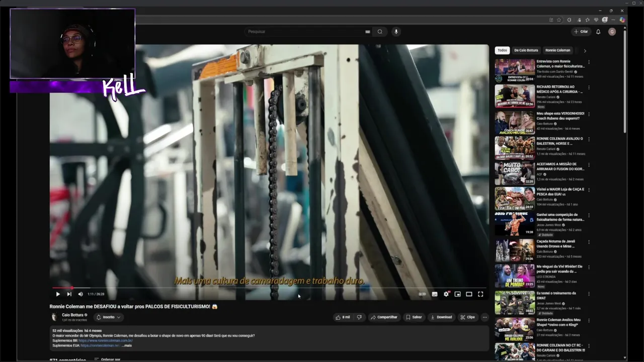Toggle subtitles on the player

435,294
